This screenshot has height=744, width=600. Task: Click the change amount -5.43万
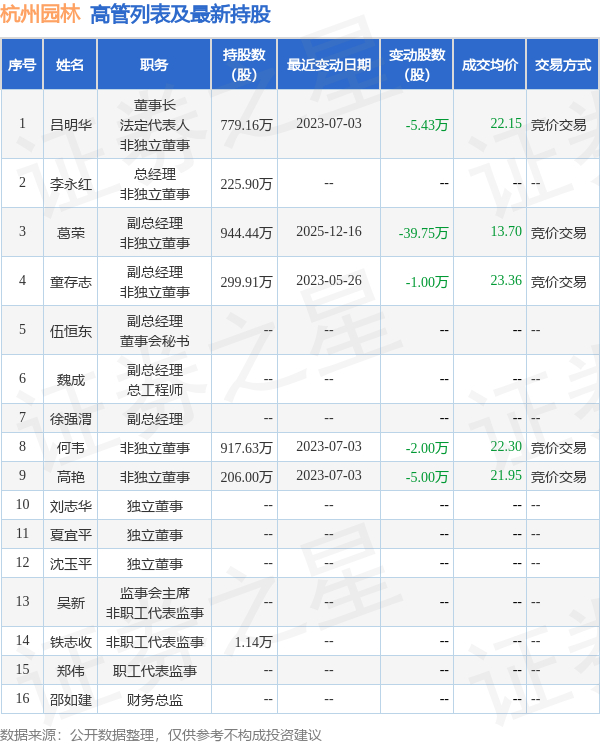[x=427, y=125]
